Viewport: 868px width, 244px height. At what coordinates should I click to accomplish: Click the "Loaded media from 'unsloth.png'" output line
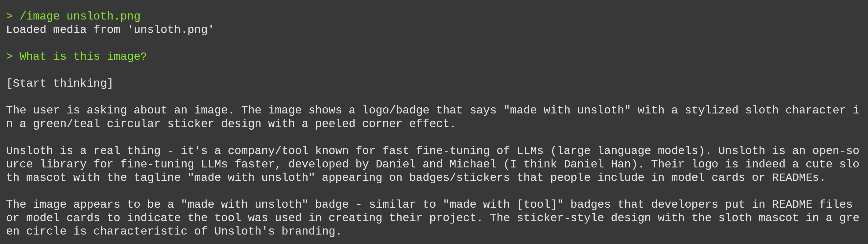pos(110,30)
